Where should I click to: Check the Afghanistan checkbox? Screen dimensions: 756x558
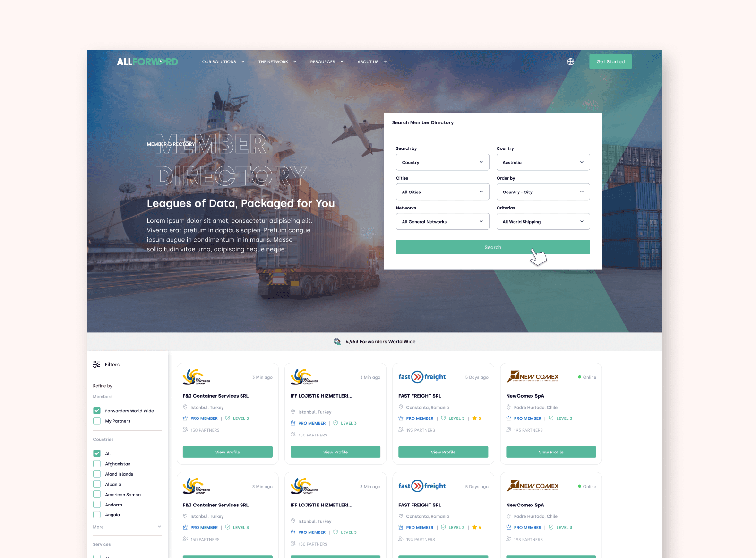point(97,464)
